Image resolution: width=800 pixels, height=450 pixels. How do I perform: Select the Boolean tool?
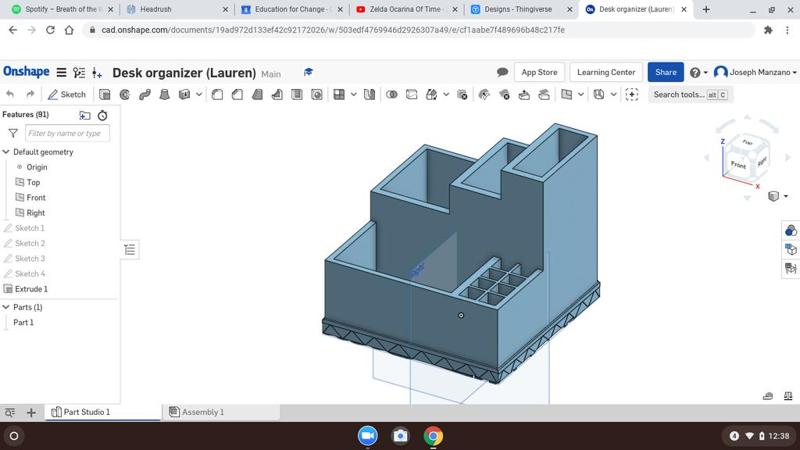[392, 95]
